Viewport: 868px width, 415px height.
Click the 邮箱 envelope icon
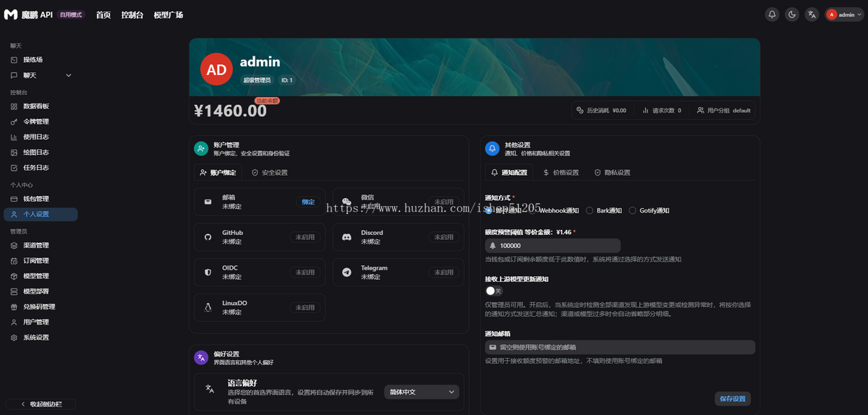[208, 202]
